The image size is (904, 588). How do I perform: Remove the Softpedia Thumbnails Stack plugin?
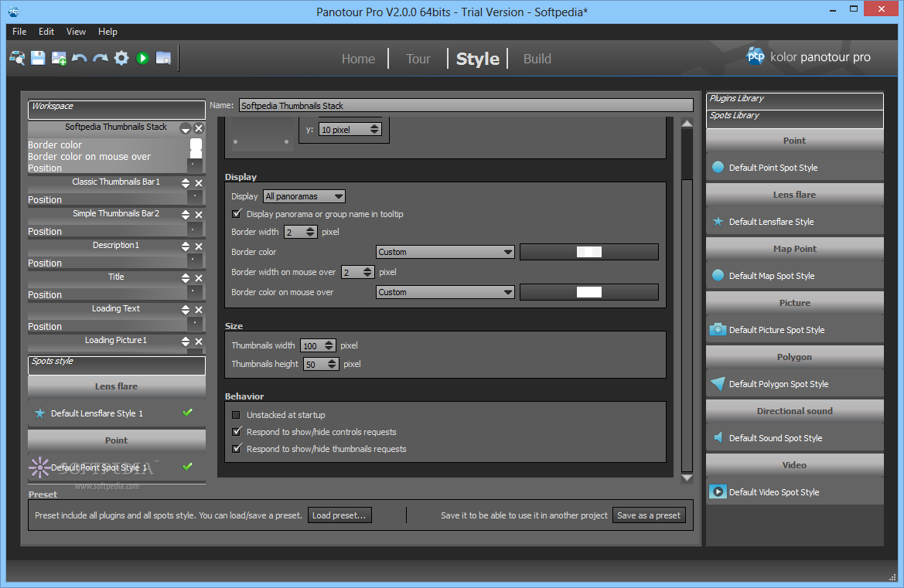(198, 128)
